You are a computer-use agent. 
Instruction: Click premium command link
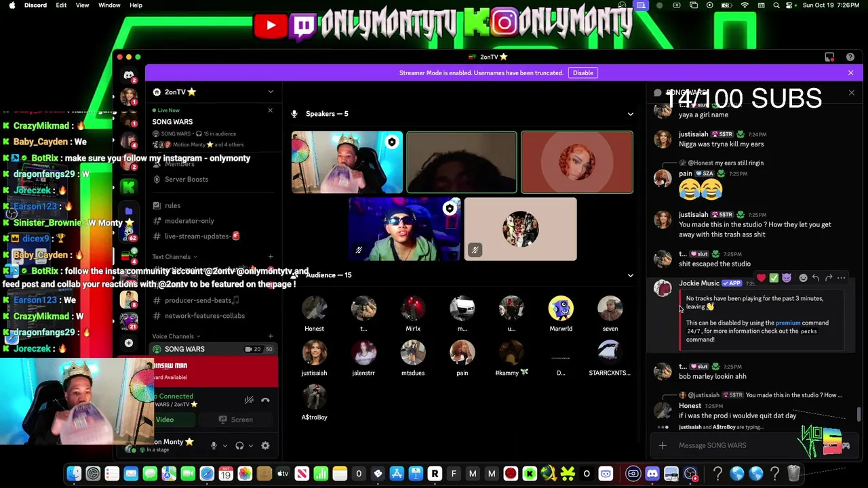(x=788, y=323)
